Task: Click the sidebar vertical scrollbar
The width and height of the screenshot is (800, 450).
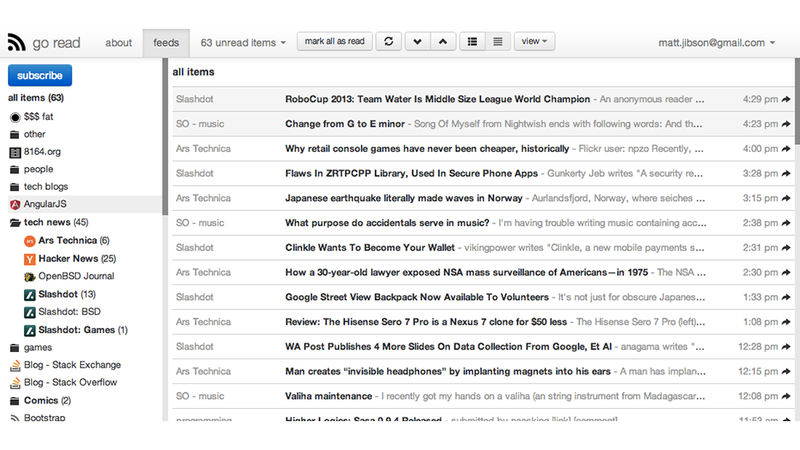Action: coord(165,137)
